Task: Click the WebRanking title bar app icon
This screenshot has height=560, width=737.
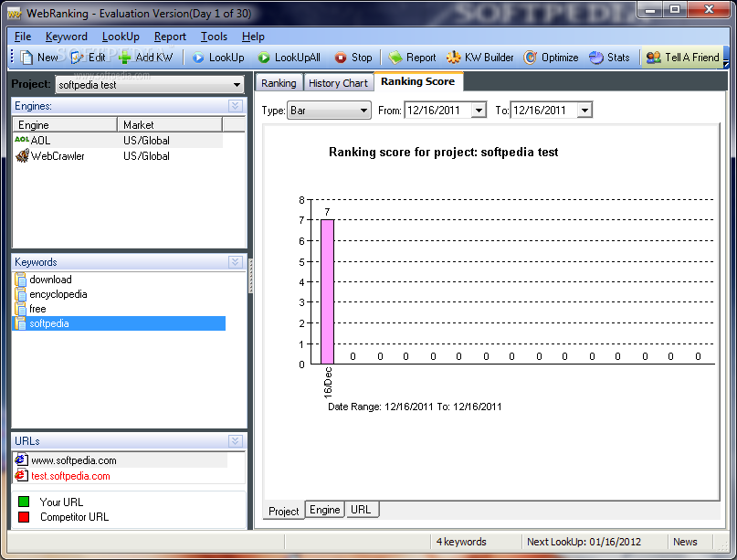Action: [x=14, y=13]
